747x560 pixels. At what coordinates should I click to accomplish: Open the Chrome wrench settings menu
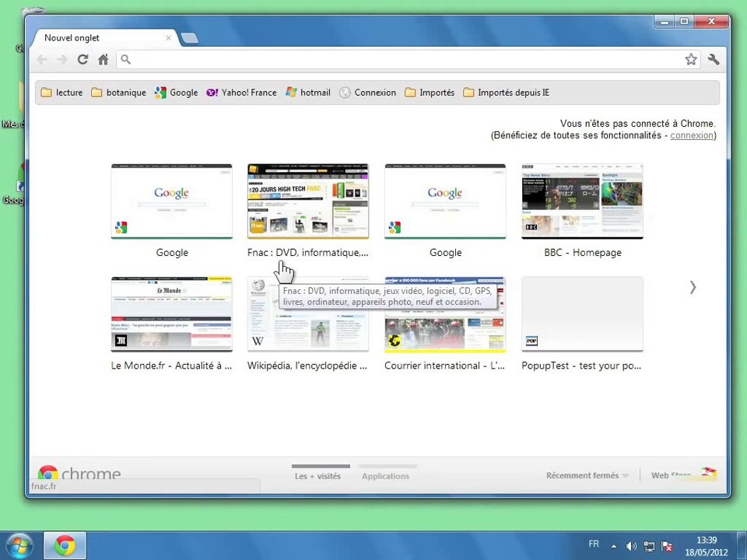click(714, 60)
